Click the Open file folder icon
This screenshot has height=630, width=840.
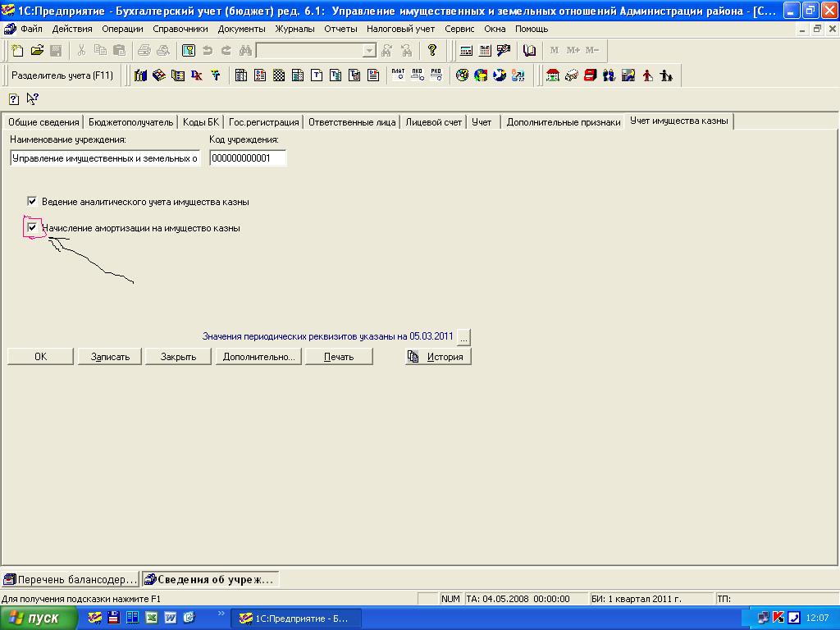coord(37,51)
